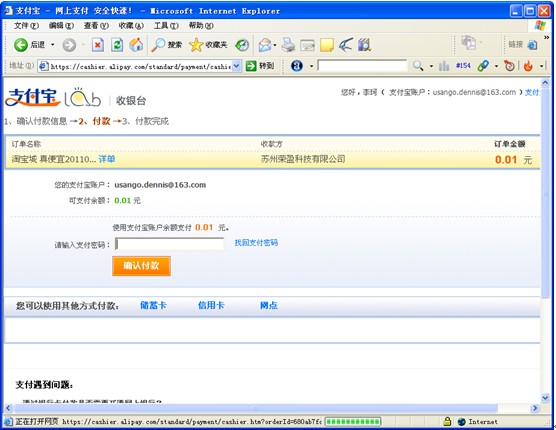Expand the flame icon dropdown arrow
Image resolution: width=556 pixels, height=430 pixels.
541,66
